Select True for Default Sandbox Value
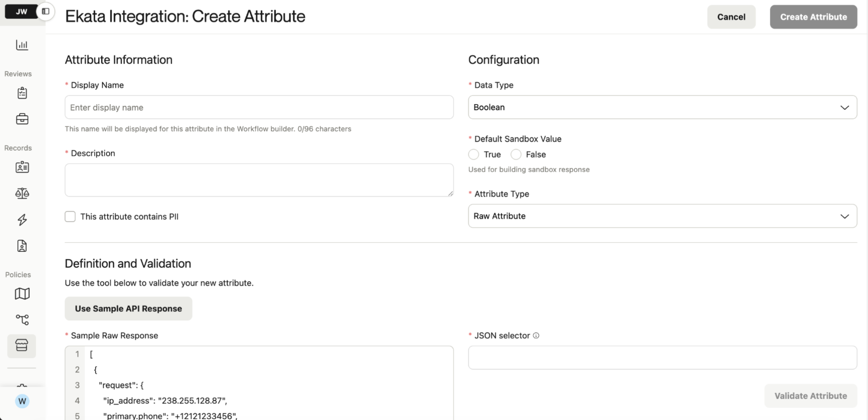Viewport: 868px width, 420px height. [474, 154]
